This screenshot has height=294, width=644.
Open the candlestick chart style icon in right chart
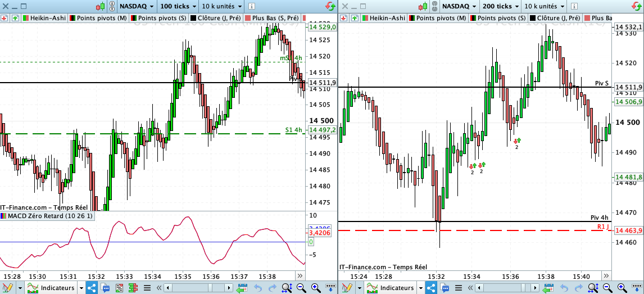[423, 6]
